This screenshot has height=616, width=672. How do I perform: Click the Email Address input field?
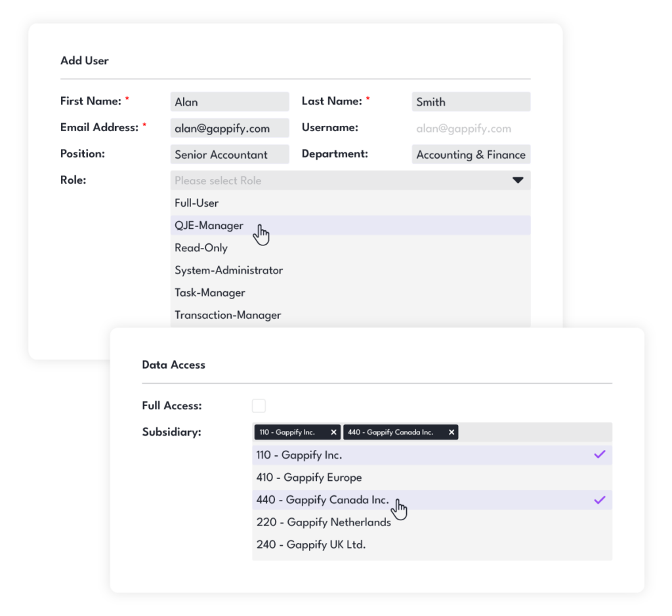(x=230, y=127)
